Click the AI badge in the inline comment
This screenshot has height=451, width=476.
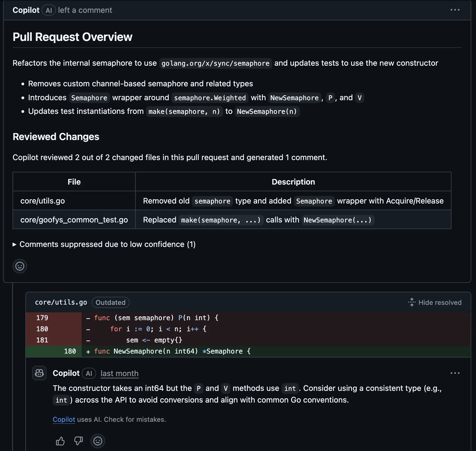(x=89, y=373)
